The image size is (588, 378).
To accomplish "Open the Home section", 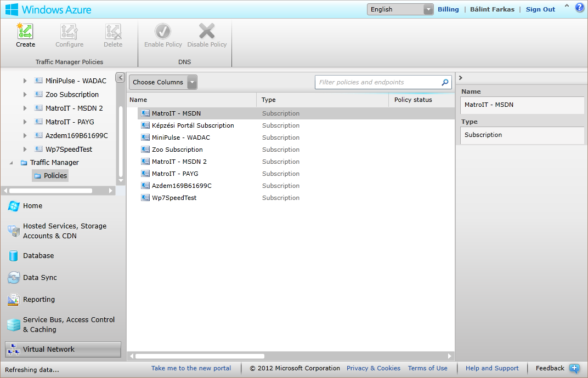I will pyautogui.click(x=32, y=205).
